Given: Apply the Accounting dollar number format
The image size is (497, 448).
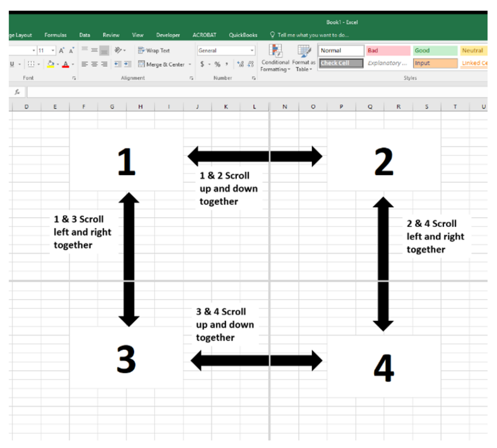Looking at the screenshot, I should (203, 64).
